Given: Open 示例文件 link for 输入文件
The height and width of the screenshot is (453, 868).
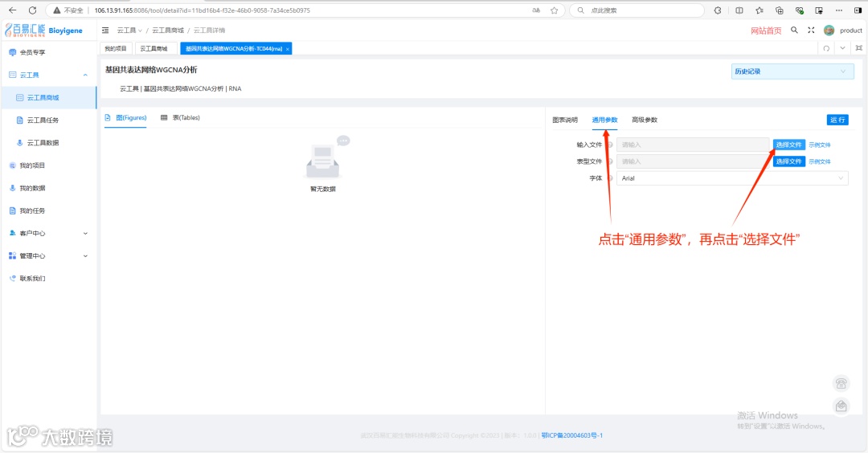Looking at the screenshot, I should click(x=819, y=145).
